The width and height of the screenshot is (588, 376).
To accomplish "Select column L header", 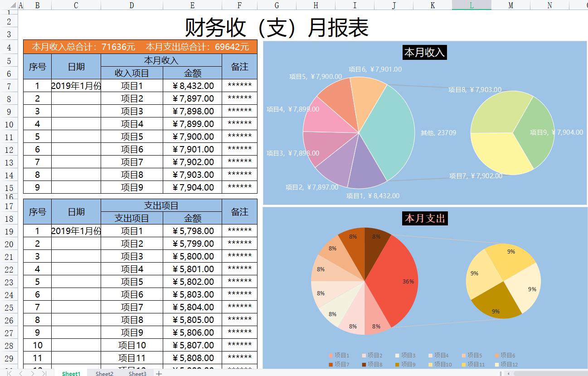I will tap(471, 5).
